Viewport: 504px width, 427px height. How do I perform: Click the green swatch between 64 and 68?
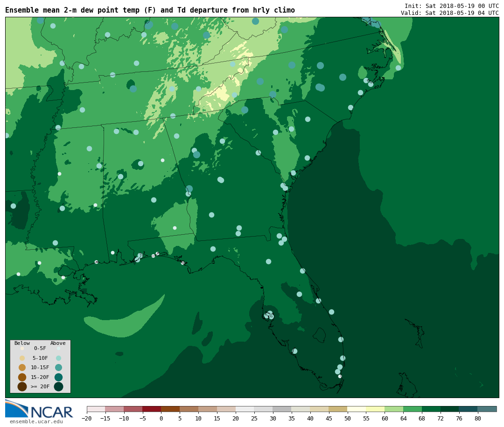(x=413, y=409)
